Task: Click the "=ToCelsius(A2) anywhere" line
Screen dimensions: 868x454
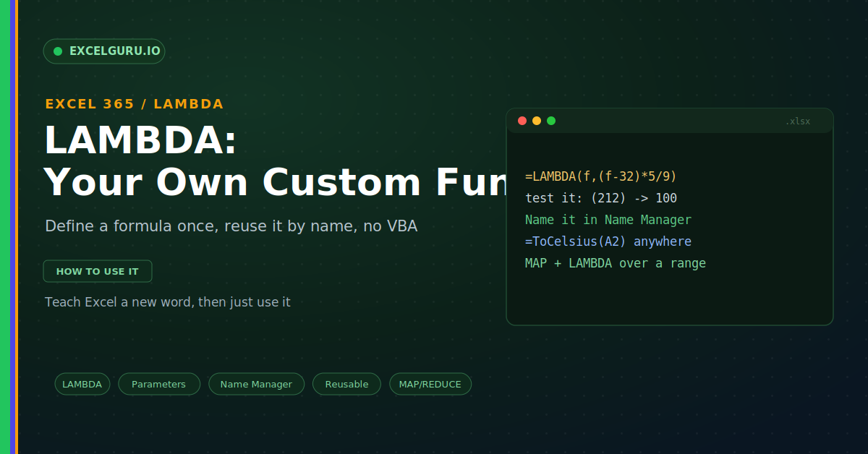Action: pyautogui.click(x=608, y=241)
